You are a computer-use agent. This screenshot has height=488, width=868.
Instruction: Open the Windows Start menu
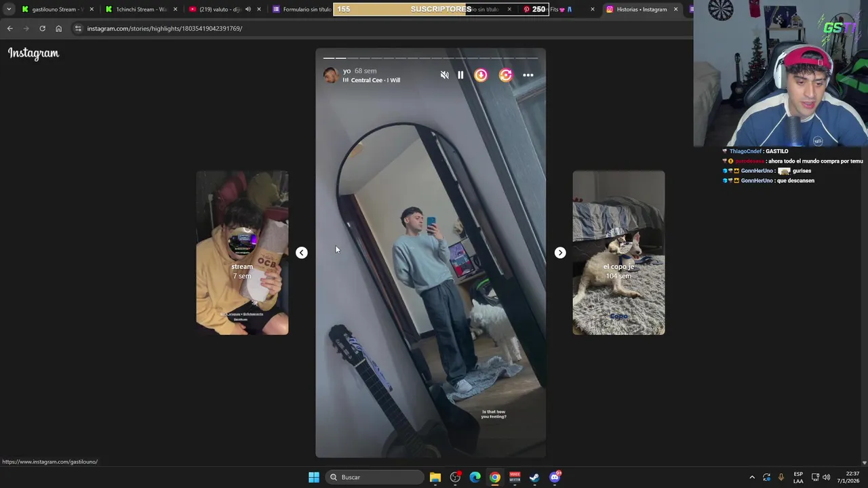coord(313,477)
